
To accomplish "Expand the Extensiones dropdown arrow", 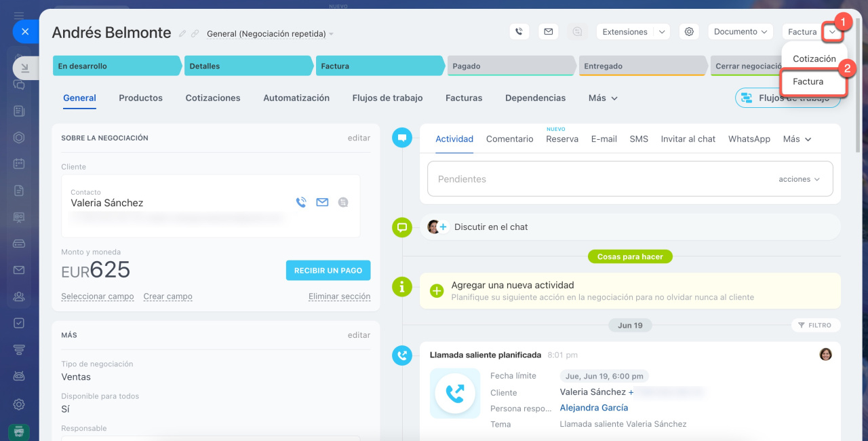I will (661, 32).
